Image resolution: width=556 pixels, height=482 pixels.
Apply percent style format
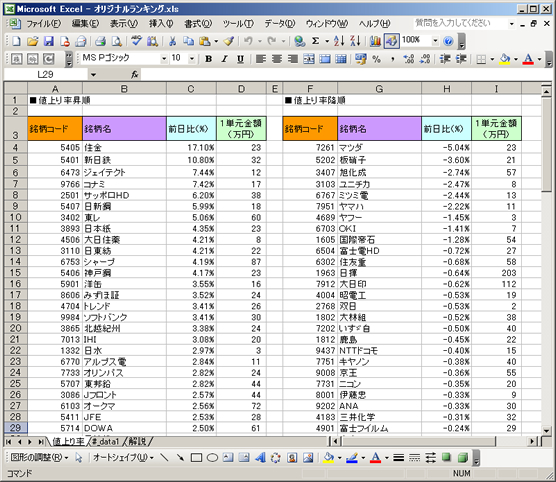[x=377, y=59]
